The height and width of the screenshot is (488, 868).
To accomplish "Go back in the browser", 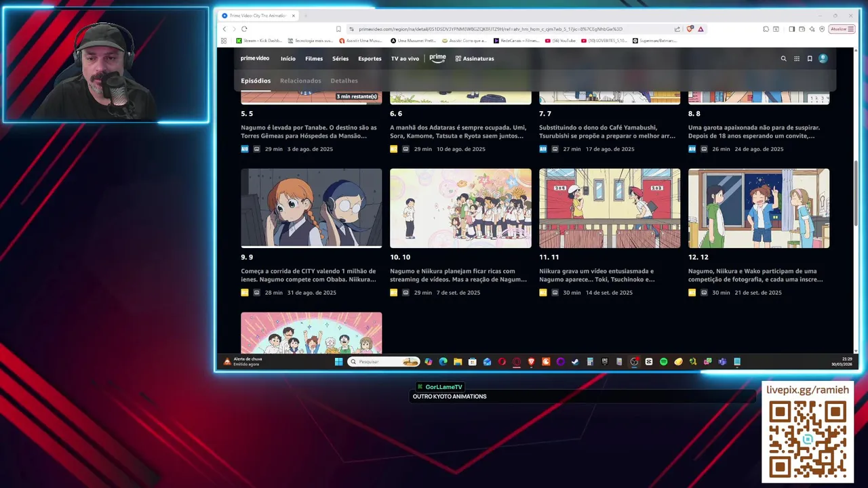I will coord(224,29).
